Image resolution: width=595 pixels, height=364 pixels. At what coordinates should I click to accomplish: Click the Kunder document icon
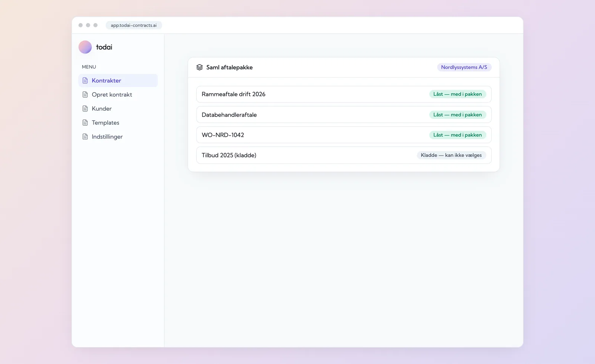tap(85, 109)
